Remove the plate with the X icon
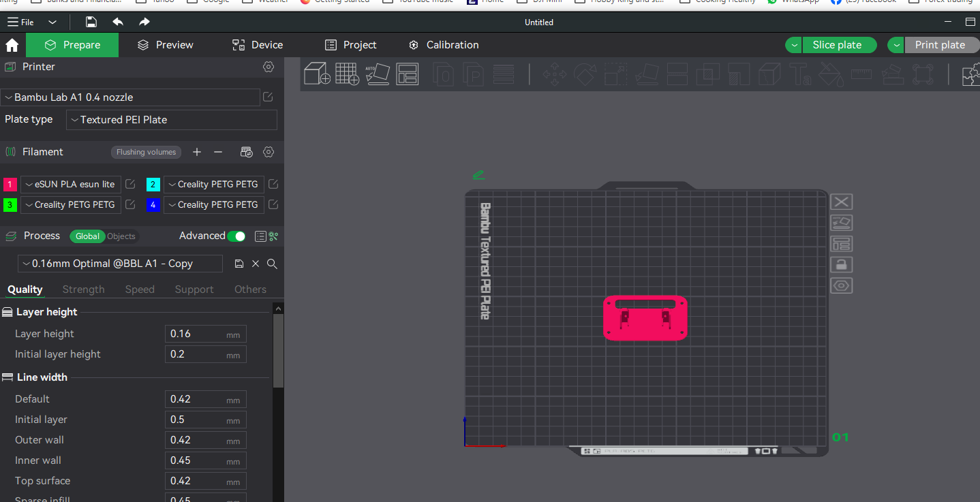Image resolution: width=980 pixels, height=502 pixels. [842, 202]
